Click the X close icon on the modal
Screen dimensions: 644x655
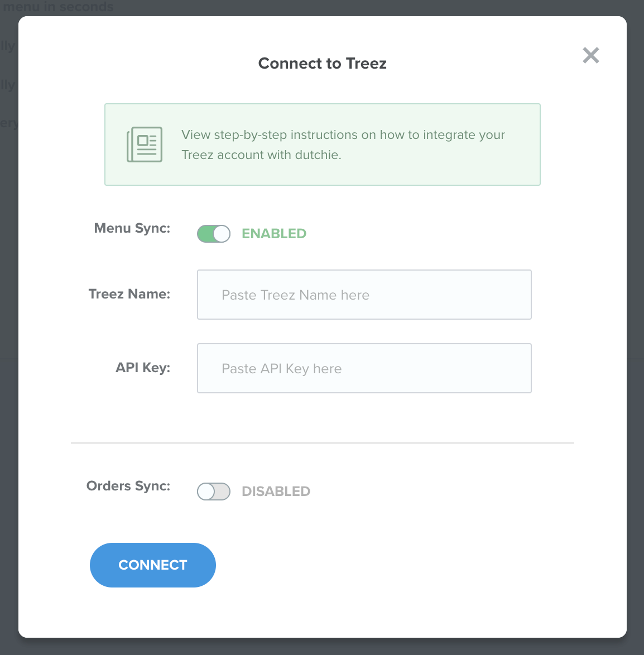tap(590, 55)
